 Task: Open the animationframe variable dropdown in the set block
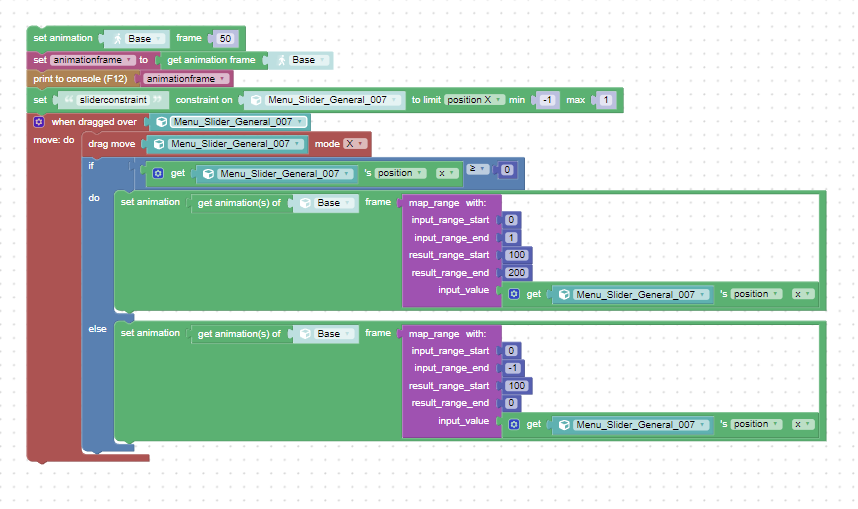pyautogui.click(x=92, y=60)
